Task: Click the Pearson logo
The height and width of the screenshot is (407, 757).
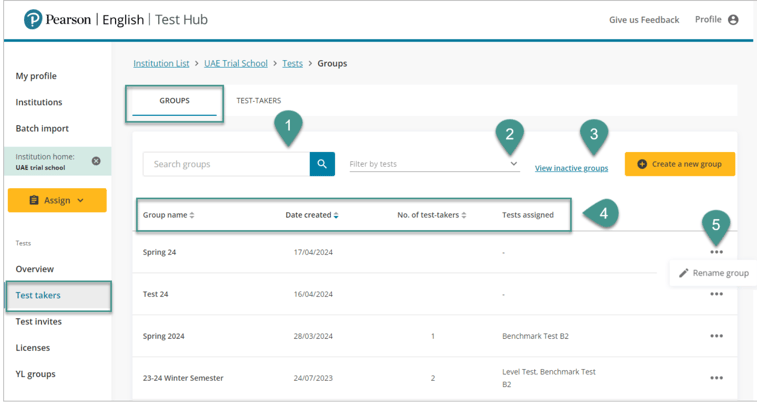Action: [33, 20]
